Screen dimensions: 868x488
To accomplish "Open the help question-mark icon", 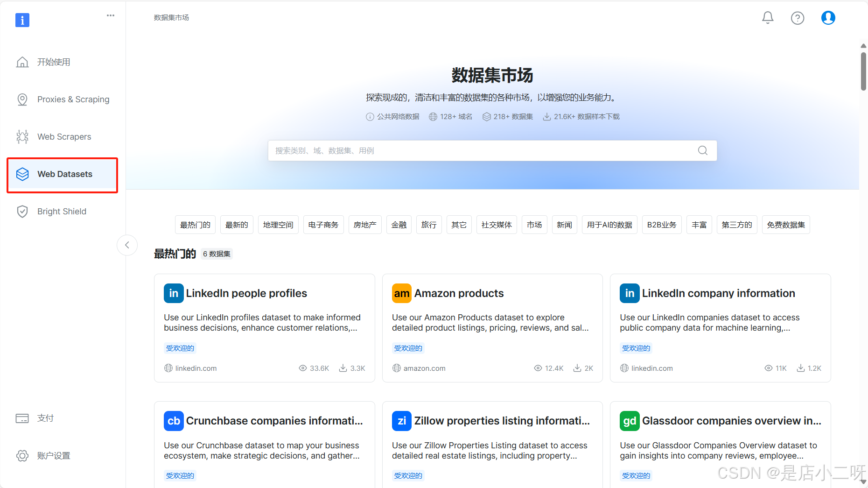I will click(798, 17).
